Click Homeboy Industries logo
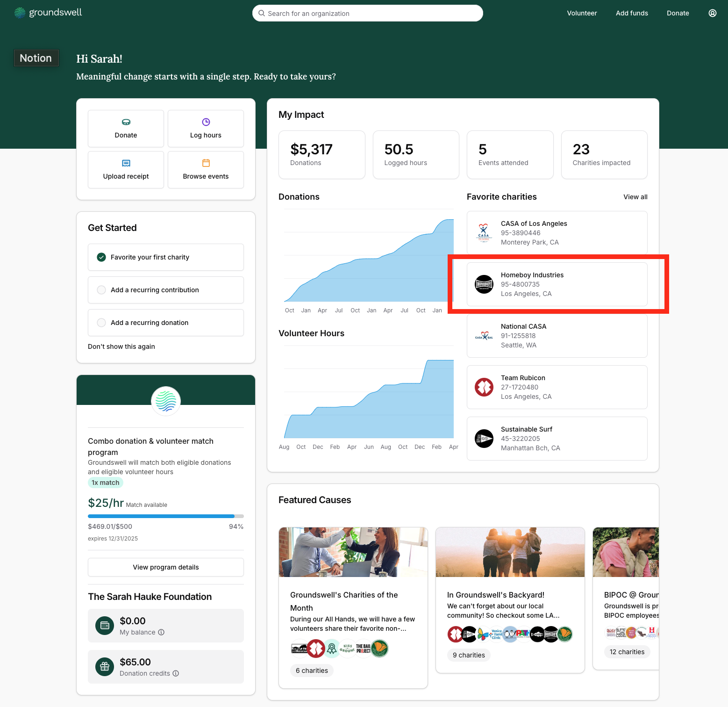This screenshot has width=728, height=707. tap(484, 284)
